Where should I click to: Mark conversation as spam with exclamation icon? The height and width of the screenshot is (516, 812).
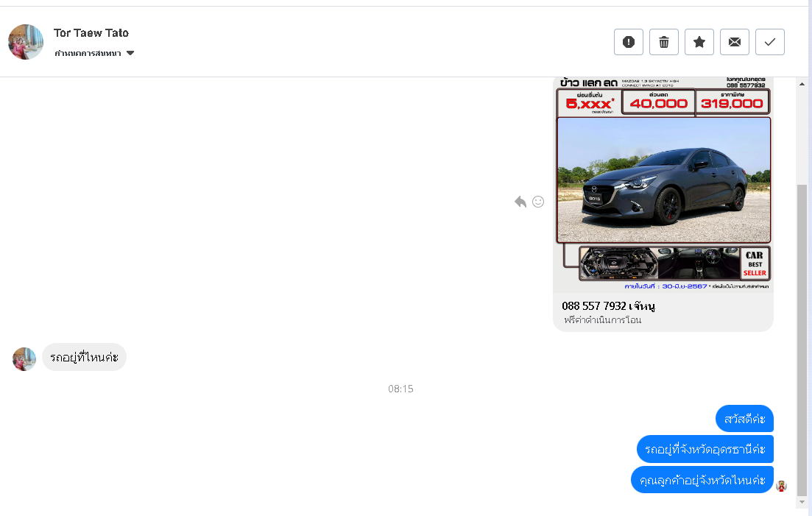tap(628, 42)
